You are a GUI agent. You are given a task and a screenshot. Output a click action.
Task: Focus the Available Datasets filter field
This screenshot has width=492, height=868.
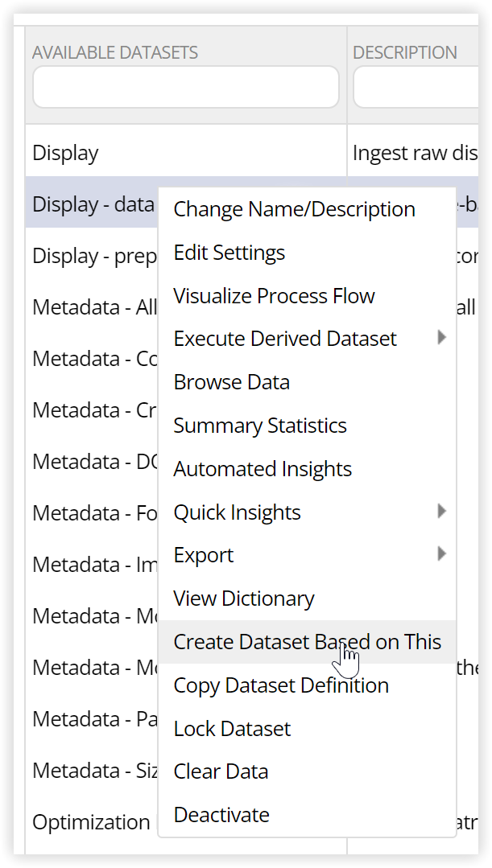[186, 87]
